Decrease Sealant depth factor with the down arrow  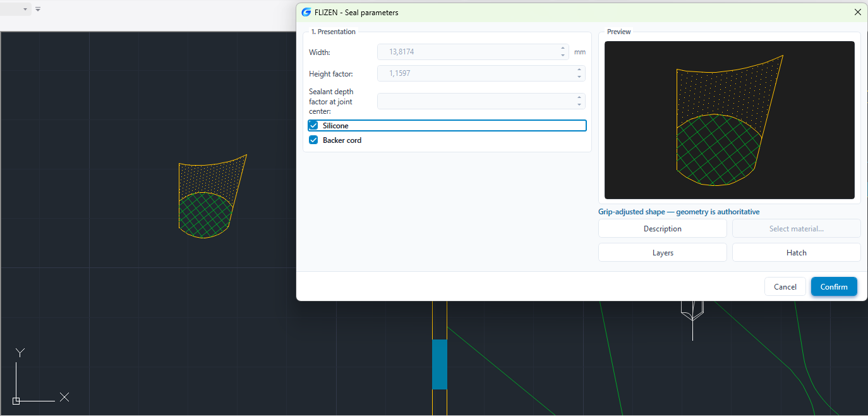(579, 105)
